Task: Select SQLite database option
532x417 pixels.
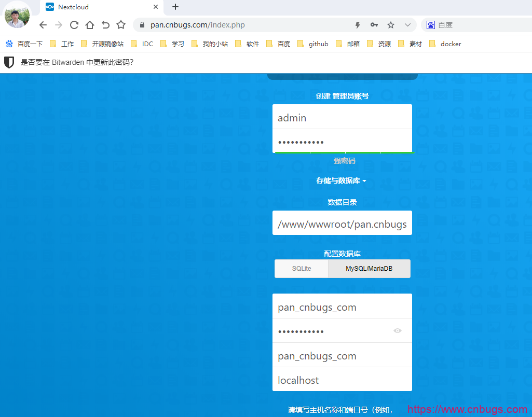Action: (x=302, y=269)
